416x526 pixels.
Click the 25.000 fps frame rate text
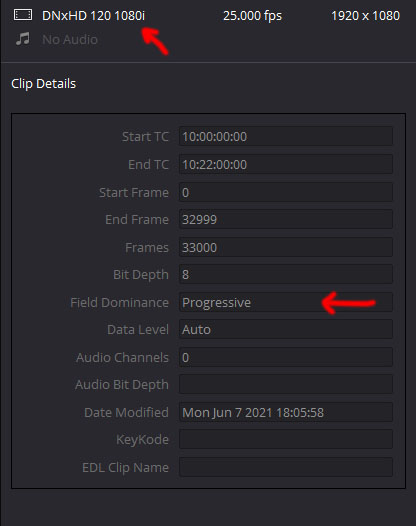[x=252, y=16]
